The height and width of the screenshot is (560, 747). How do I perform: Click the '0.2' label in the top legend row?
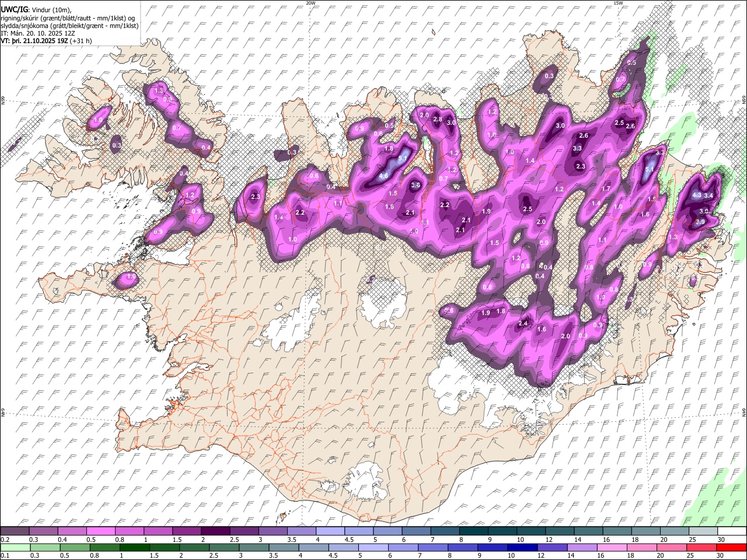pyautogui.click(x=4, y=540)
